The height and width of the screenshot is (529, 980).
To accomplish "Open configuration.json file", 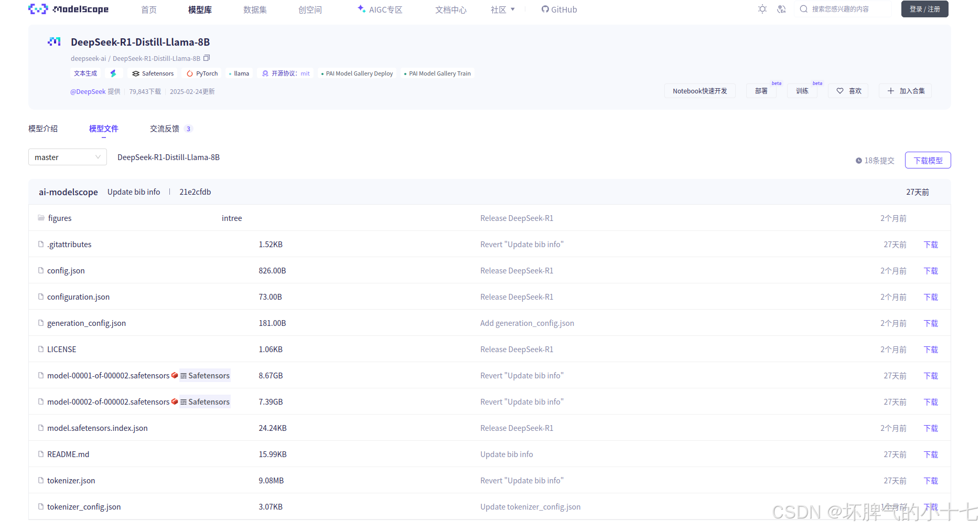I will pyautogui.click(x=78, y=297).
